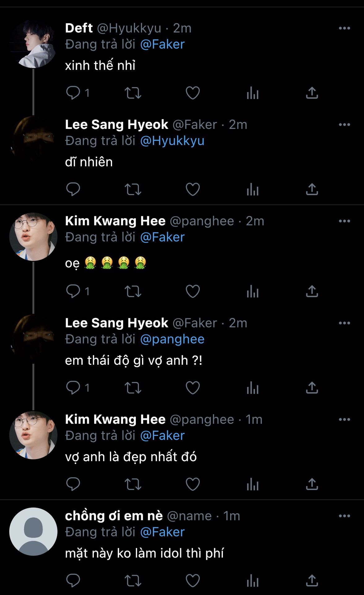The image size is (364, 595).
Task: Like Kim Kwang Hee's "oẹ" vomit-emoji tweet
Action: point(193,291)
